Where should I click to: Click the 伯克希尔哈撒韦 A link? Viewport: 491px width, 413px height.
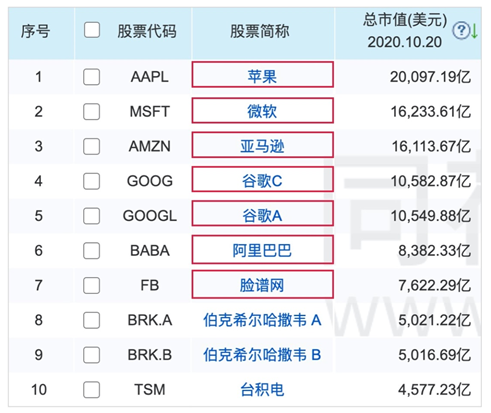(x=262, y=320)
